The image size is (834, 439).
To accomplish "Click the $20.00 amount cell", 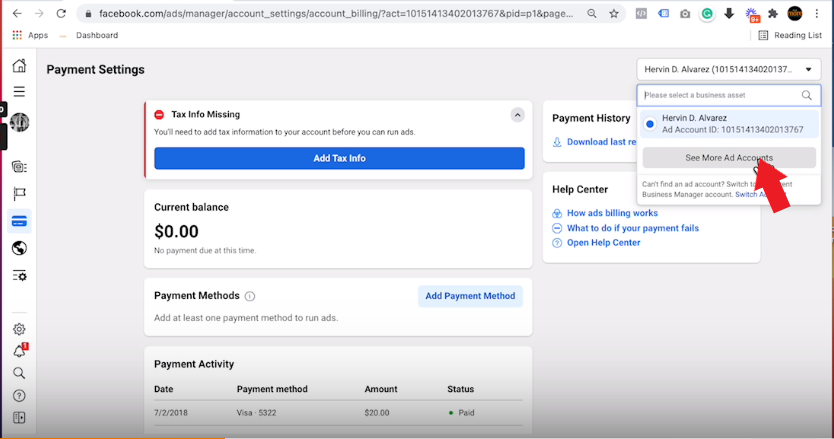I will point(377,413).
